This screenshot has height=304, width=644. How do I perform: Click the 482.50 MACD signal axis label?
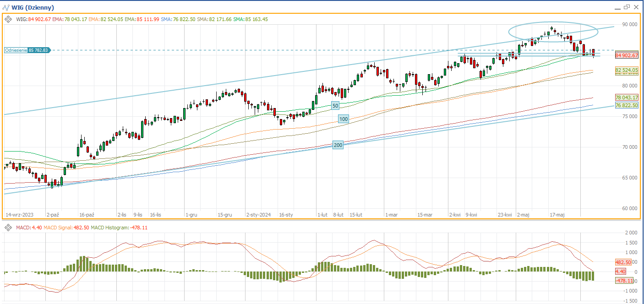[623, 262]
